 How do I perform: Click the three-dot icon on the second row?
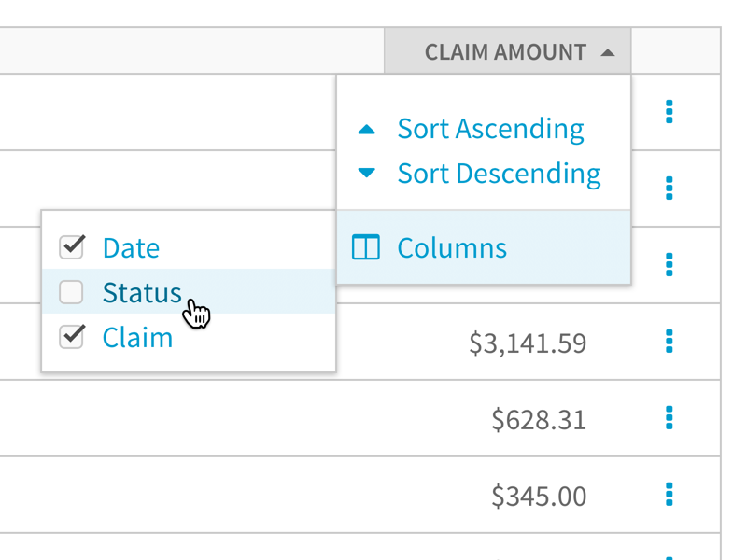pos(670,188)
